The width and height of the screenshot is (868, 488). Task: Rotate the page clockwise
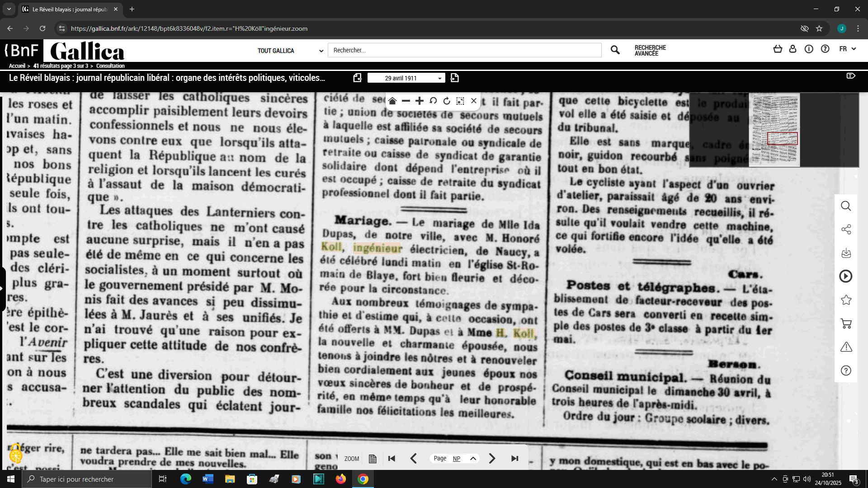coord(447,101)
